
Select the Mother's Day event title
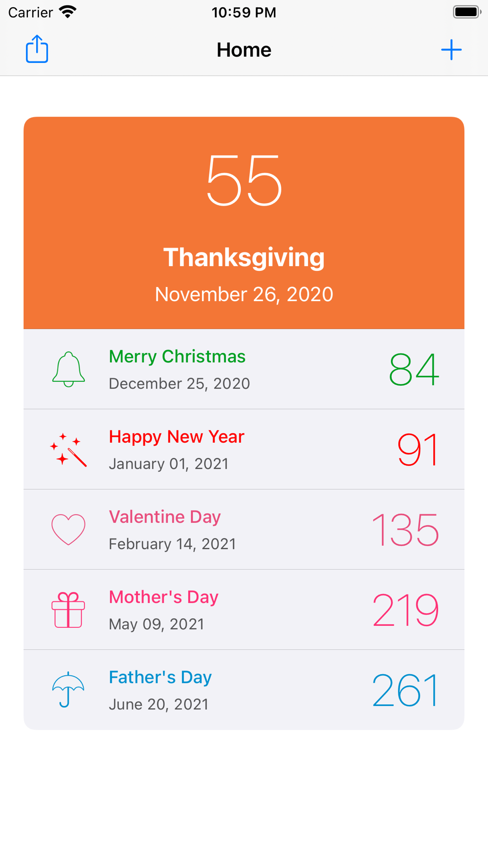(163, 597)
